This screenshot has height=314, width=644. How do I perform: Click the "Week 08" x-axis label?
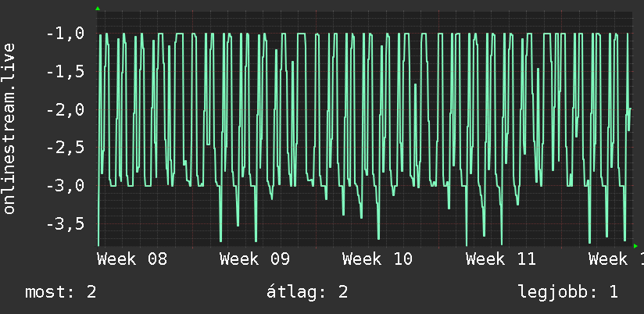click(x=132, y=259)
